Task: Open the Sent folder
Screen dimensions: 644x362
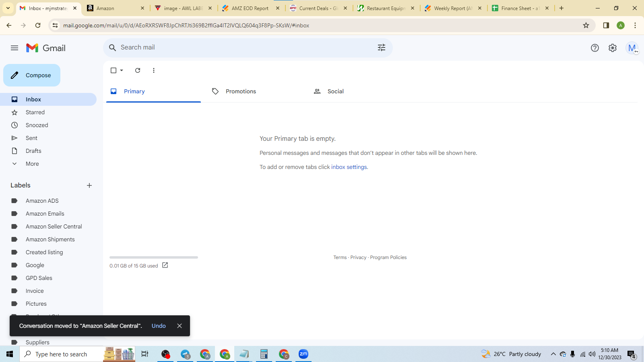Action: click(x=48, y=138)
